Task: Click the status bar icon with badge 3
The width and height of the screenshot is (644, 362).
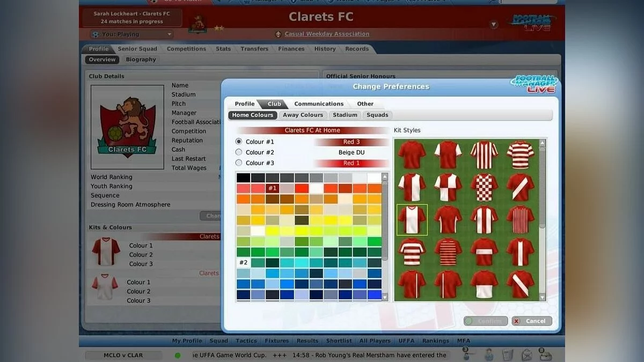Action: pos(468,354)
